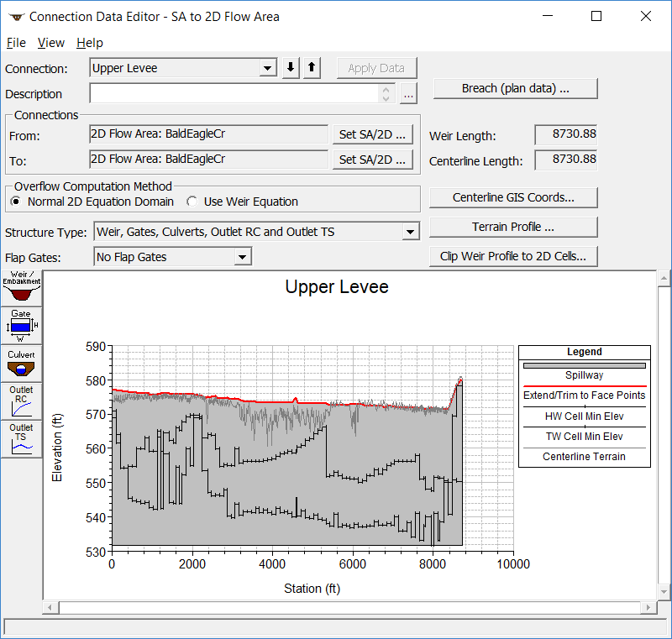Select Normal 2D Equation Domain option
Screen dimensions: 672x639
[16, 202]
